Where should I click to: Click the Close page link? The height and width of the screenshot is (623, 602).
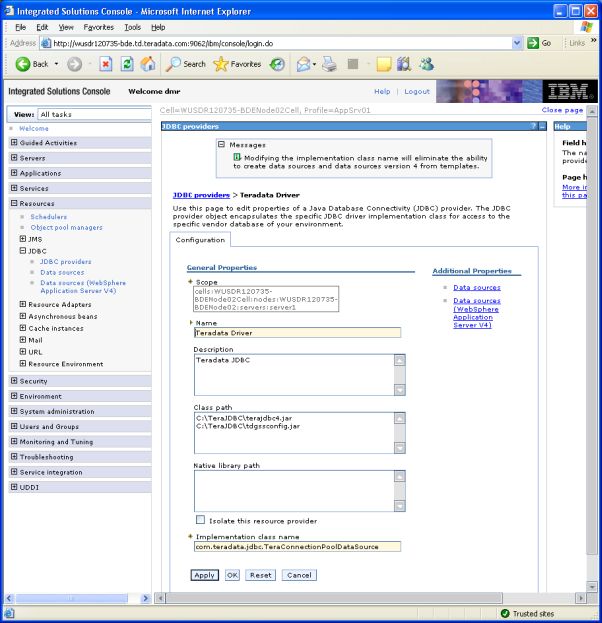(562, 110)
